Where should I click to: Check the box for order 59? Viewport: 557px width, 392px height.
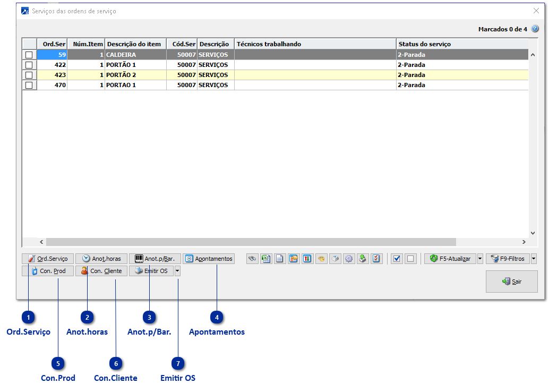(29, 55)
